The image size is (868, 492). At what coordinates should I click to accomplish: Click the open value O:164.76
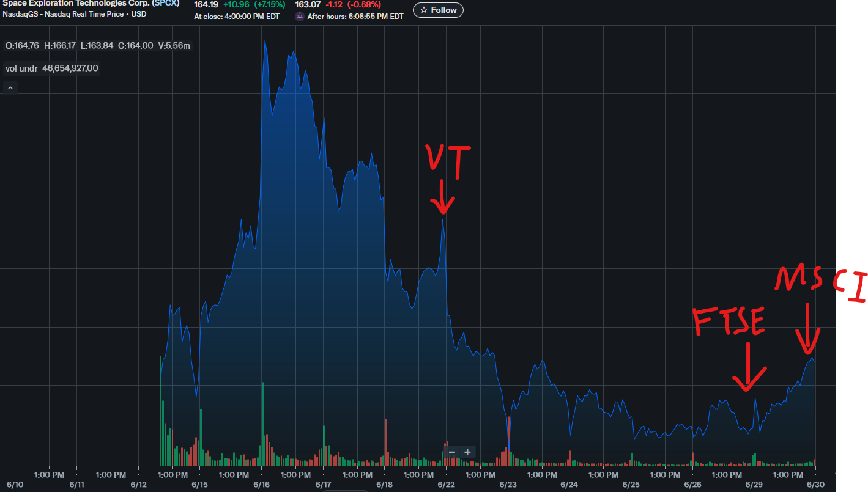pos(22,45)
